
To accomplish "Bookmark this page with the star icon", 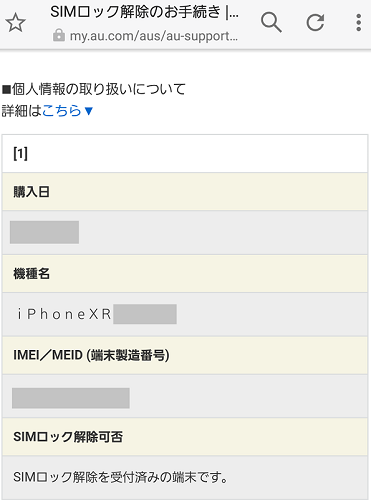I will tap(15, 23).
